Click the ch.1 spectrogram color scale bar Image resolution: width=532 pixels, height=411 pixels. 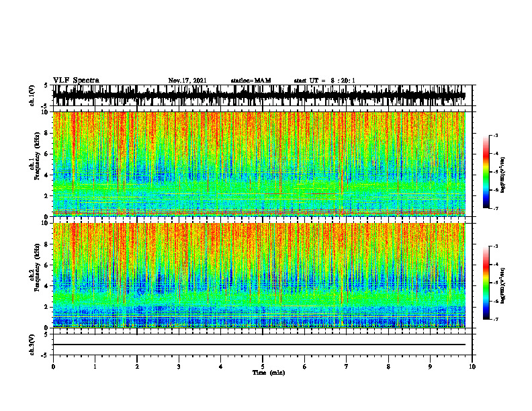point(486,172)
